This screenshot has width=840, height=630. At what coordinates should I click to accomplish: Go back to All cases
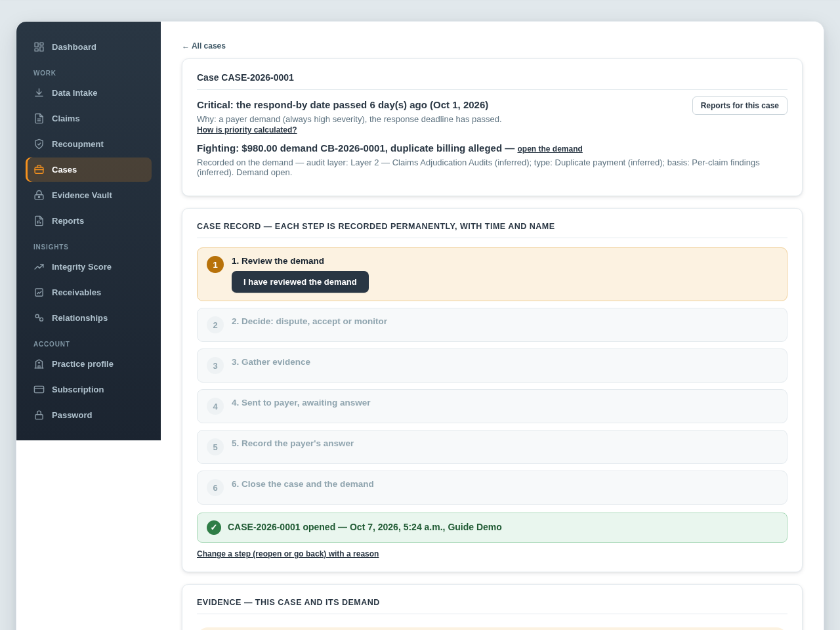pyautogui.click(x=203, y=46)
